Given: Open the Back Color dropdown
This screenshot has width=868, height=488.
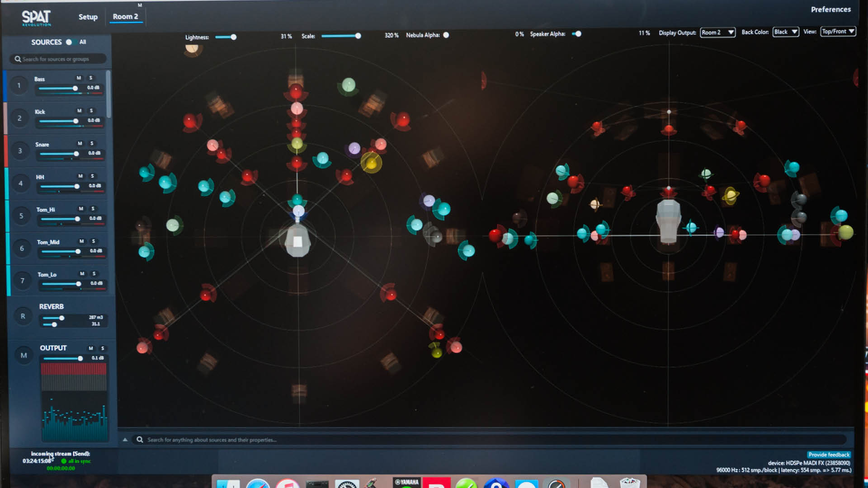Looking at the screenshot, I should click(x=785, y=32).
